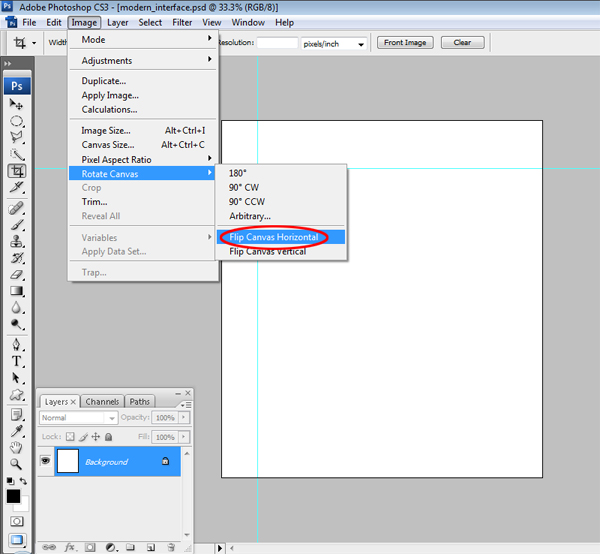The width and height of the screenshot is (600, 554).
Task: Change the screen mode button
Action: (x=16, y=539)
